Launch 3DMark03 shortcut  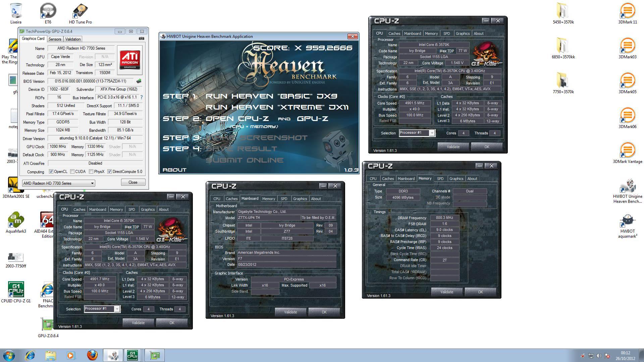pyautogui.click(x=628, y=48)
